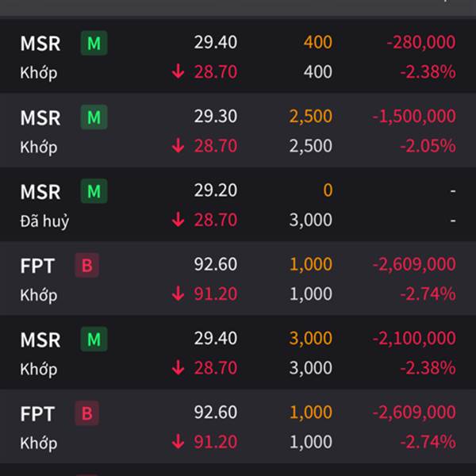Click the -2,100,000 loss amount

[x=414, y=339]
